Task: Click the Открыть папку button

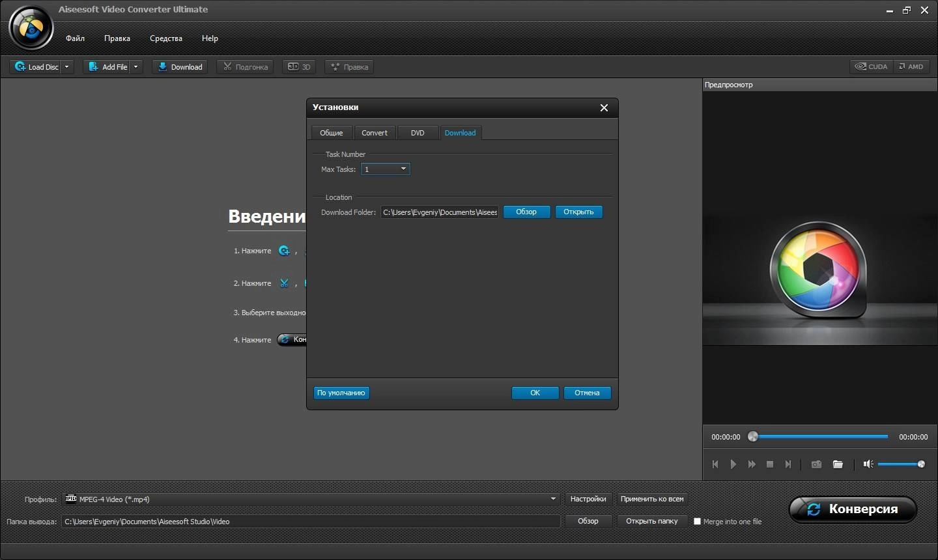Action: pos(652,522)
